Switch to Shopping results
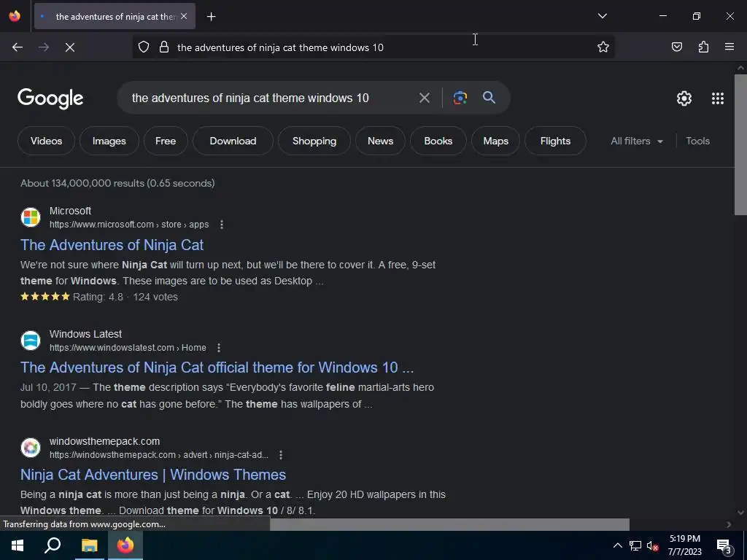Viewport: 747px width, 560px height. click(314, 141)
